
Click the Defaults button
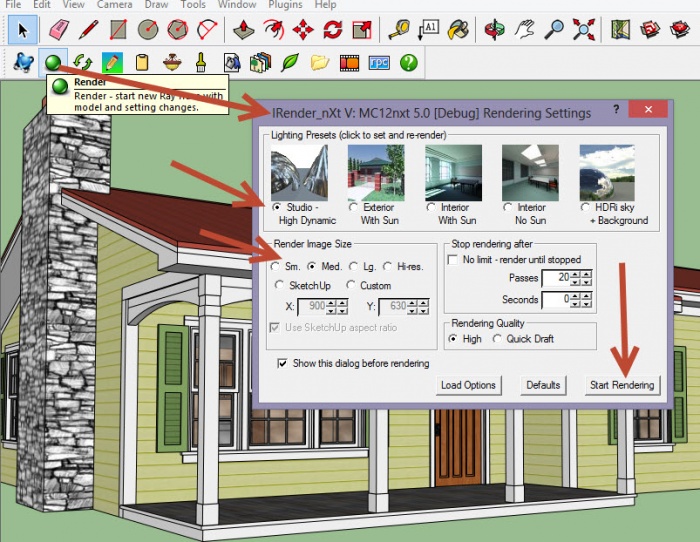point(543,385)
